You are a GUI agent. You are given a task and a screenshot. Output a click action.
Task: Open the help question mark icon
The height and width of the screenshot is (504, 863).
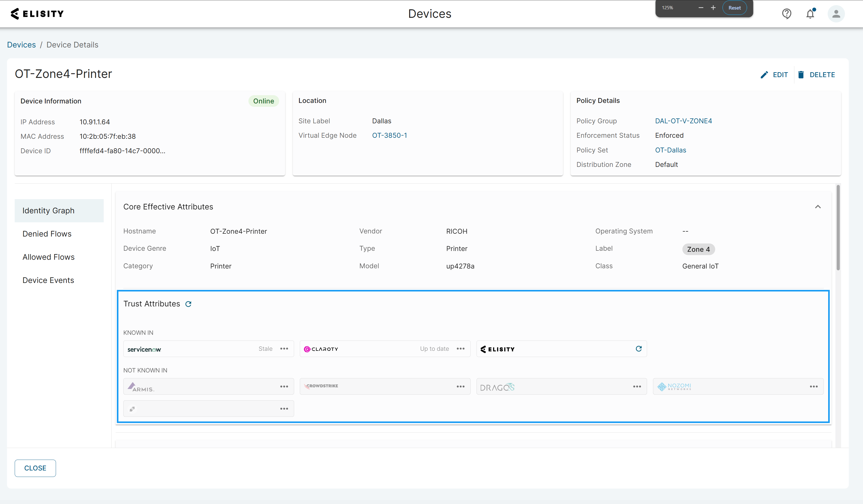tap(787, 14)
